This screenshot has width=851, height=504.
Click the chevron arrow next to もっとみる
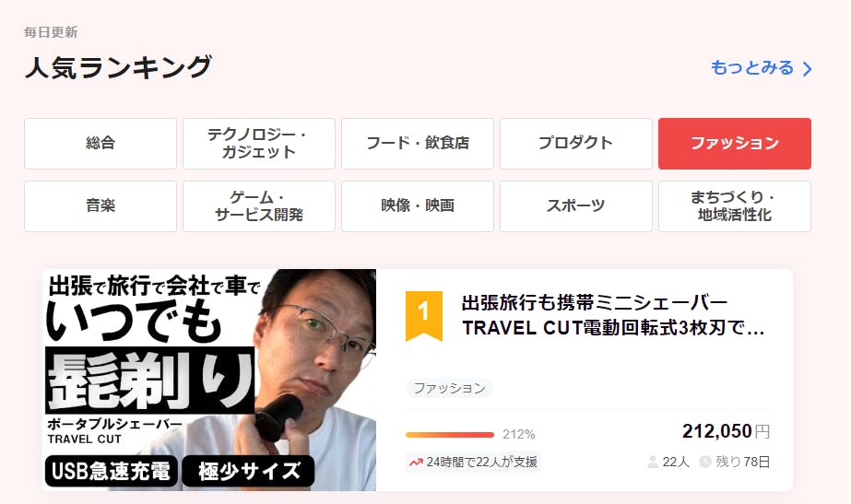click(807, 69)
